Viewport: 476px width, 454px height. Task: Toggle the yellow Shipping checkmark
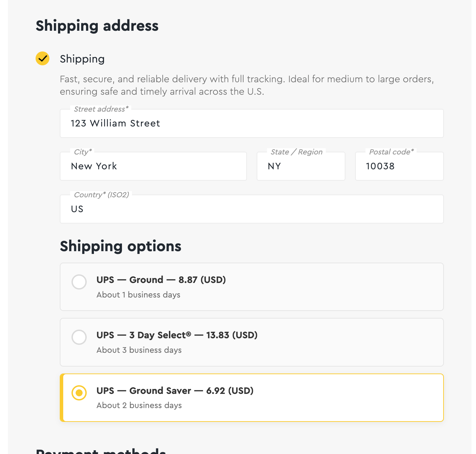(42, 58)
